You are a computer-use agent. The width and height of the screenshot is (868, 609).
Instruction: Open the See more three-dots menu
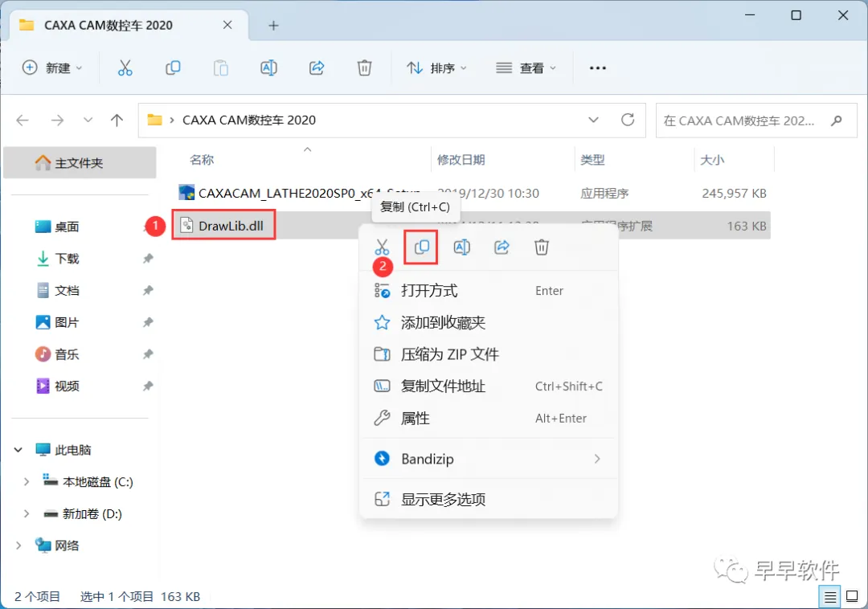click(x=598, y=68)
